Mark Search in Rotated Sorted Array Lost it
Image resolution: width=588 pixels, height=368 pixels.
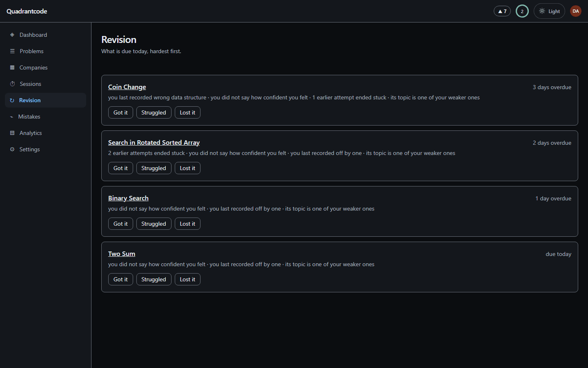187,168
